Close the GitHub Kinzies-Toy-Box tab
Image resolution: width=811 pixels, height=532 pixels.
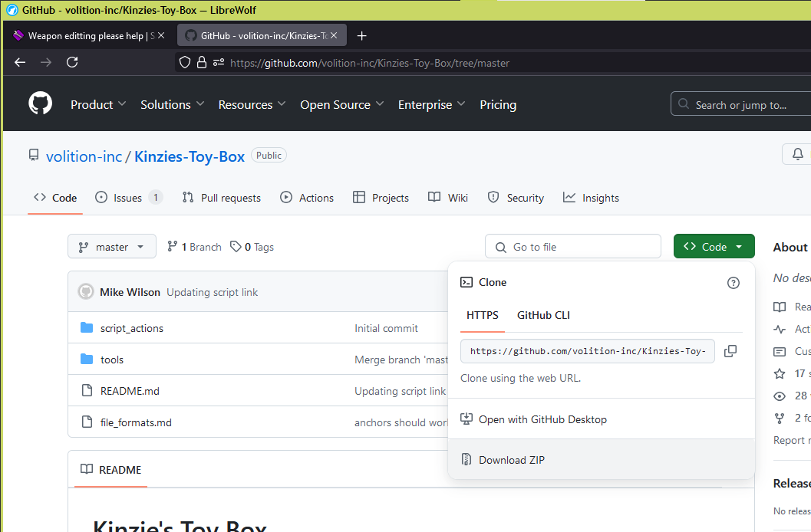click(334, 35)
